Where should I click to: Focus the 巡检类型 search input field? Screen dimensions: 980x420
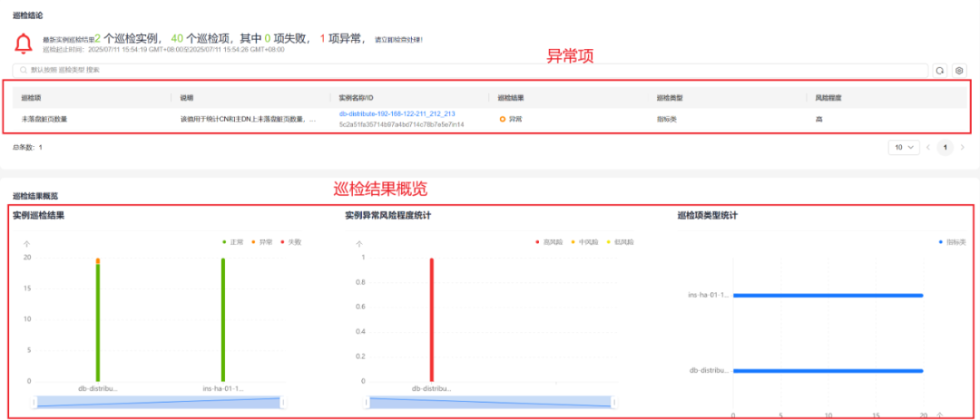[x=470, y=71]
